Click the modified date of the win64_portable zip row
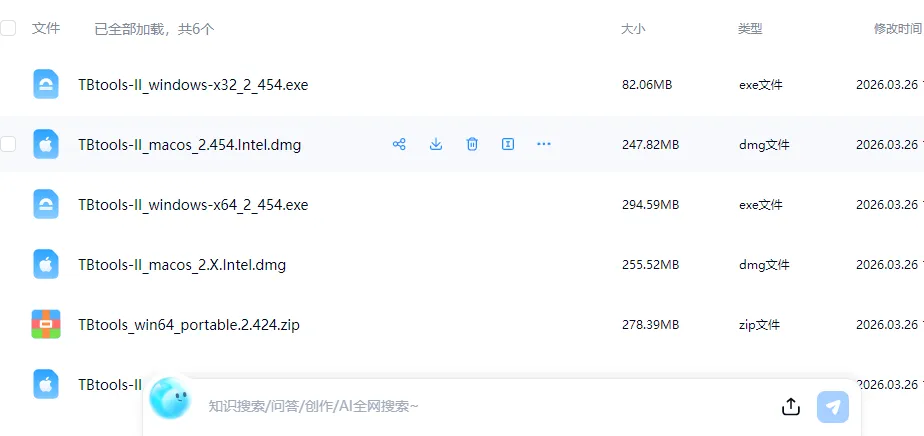This screenshot has width=924, height=436. point(890,325)
